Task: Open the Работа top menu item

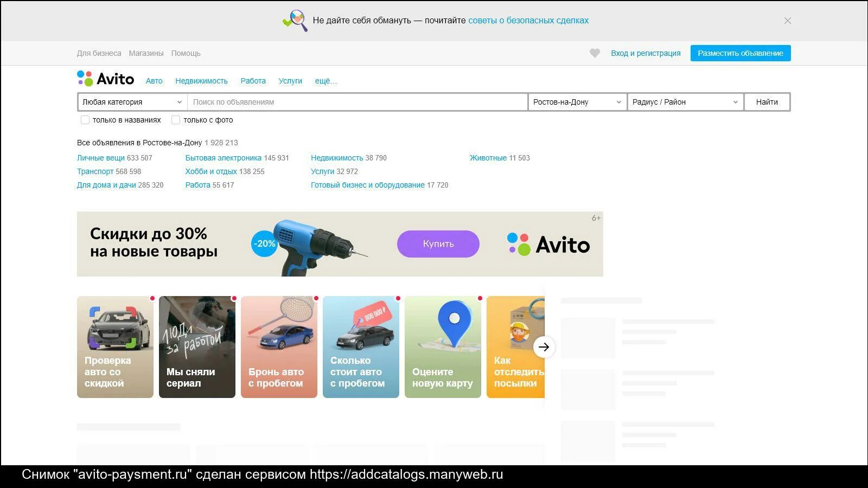Action: (x=253, y=81)
